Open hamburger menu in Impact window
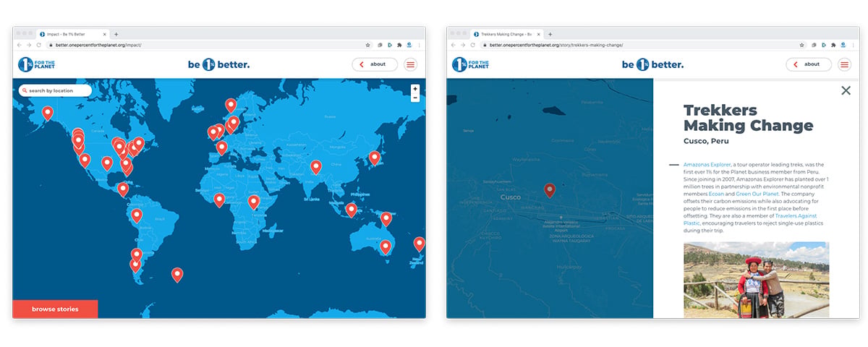 coord(411,64)
